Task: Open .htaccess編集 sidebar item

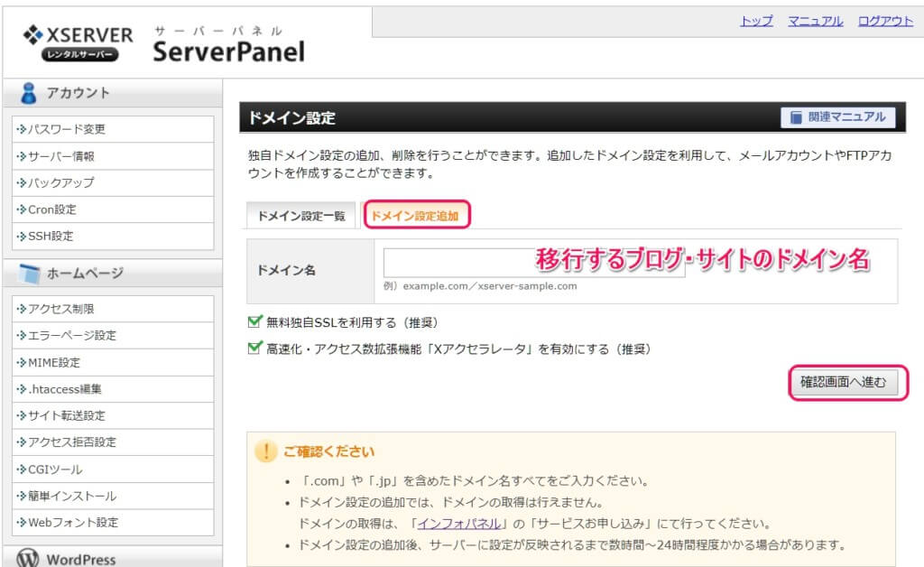Action: (x=65, y=389)
